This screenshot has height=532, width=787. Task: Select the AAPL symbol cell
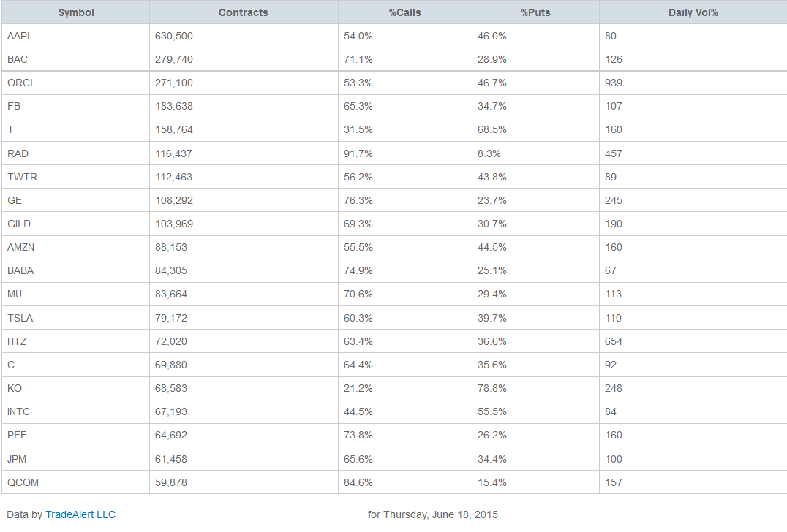click(20, 36)
